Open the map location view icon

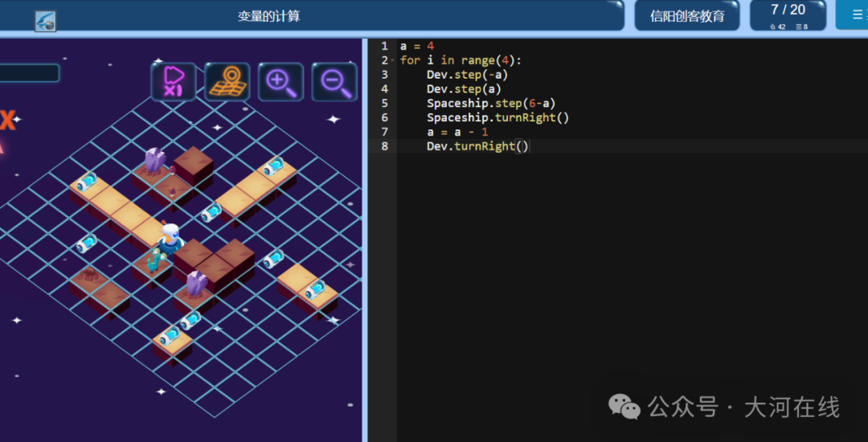(227, 82)
